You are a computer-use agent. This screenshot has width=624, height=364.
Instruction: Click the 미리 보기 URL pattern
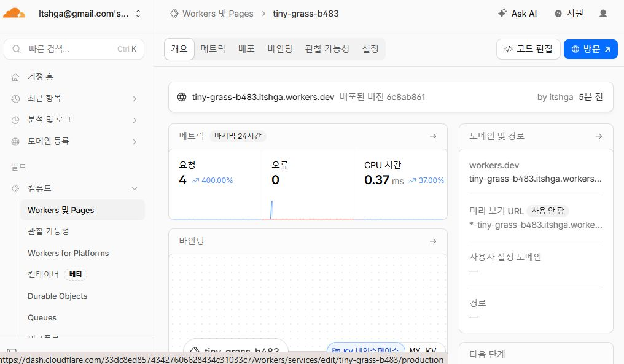536,225
